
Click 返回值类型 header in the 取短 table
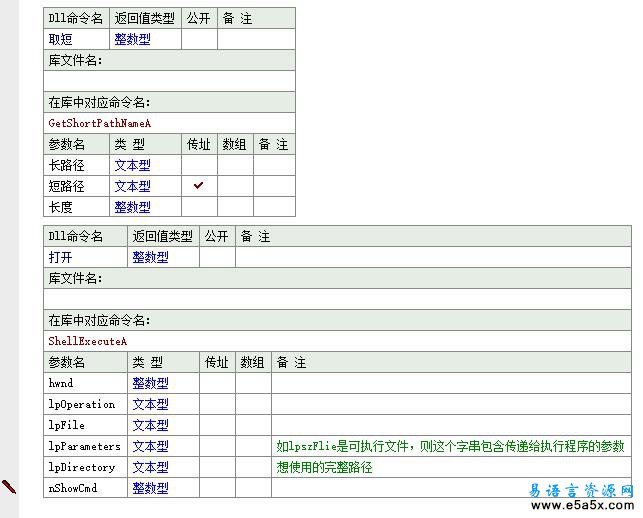pos(145,18)
